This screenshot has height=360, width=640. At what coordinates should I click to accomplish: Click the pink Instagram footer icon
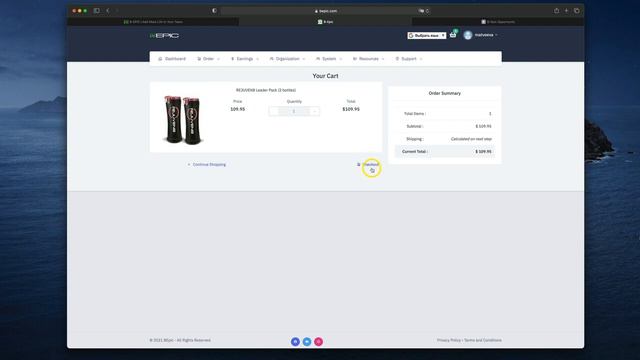(318, 342)
